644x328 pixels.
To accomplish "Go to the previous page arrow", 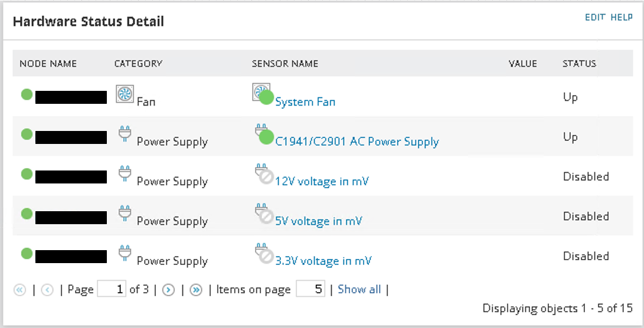I will (47, 290).
